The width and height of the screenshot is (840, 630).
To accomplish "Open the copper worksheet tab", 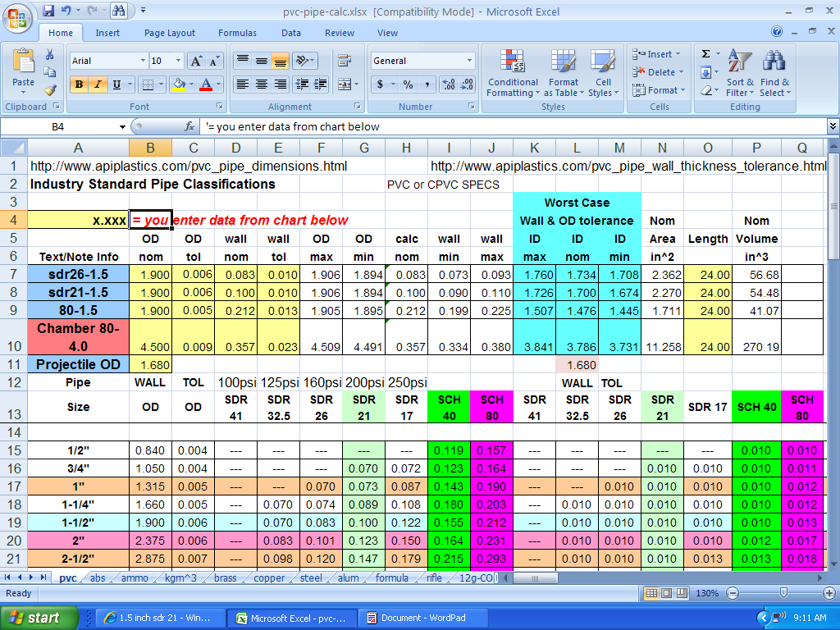I will coord(269,578).
